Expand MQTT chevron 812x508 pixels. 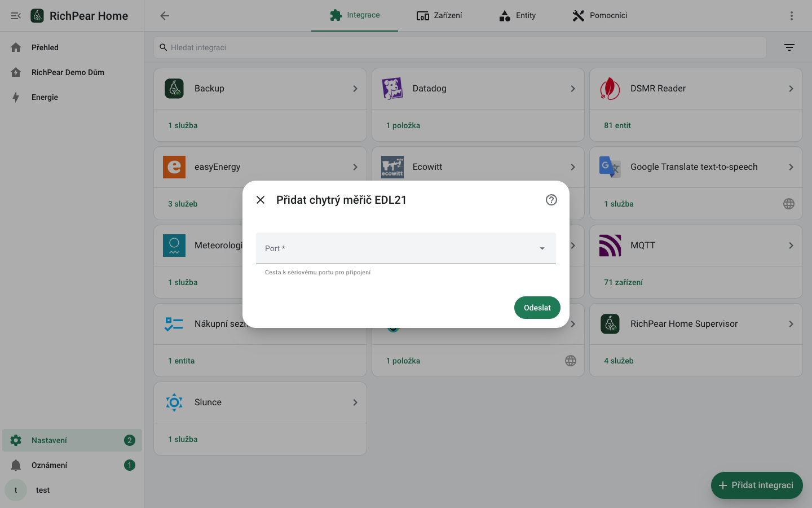[x=791, y=246]
